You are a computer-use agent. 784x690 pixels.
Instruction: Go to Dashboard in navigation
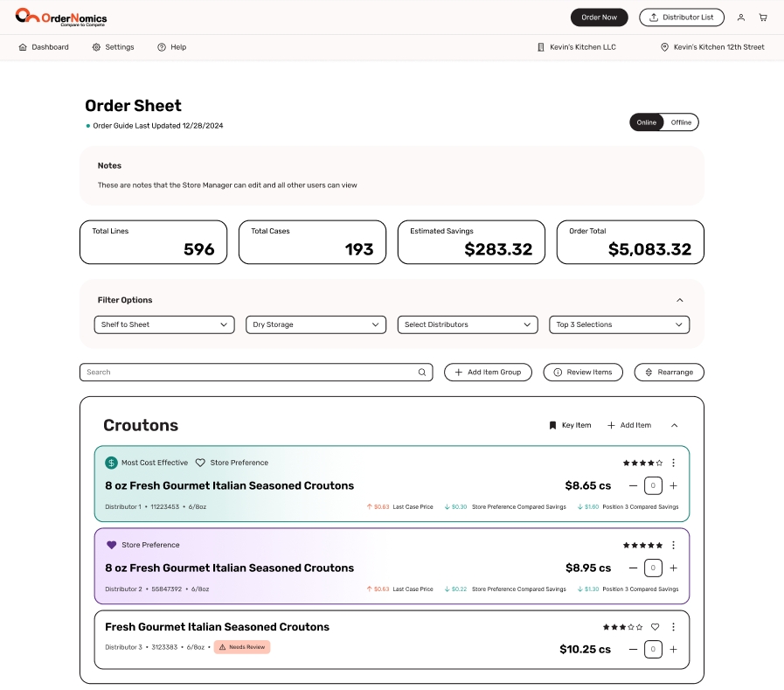[44, 47]
